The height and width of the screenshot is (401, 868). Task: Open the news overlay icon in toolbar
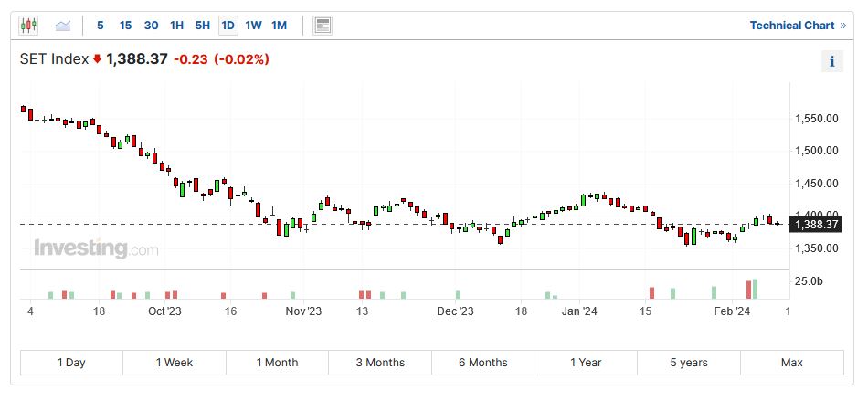323,26
